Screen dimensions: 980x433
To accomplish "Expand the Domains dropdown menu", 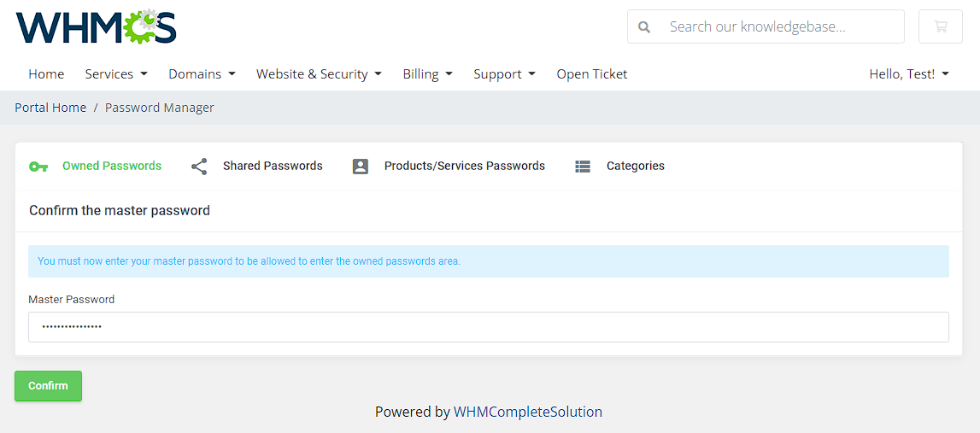I will click(202, 73).
